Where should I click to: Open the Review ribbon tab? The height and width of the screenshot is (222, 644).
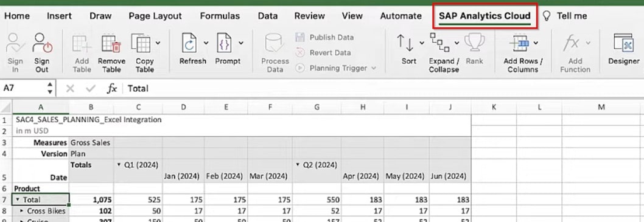click(x=310, y=16)
